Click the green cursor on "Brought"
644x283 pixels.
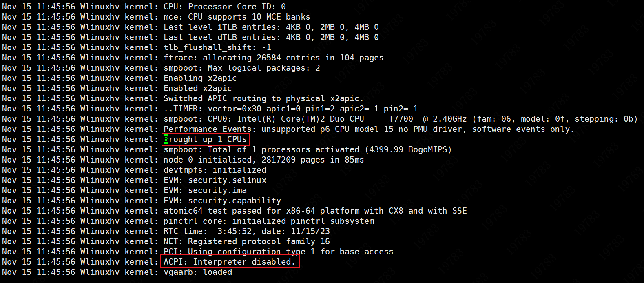click(x=166, y=139)
